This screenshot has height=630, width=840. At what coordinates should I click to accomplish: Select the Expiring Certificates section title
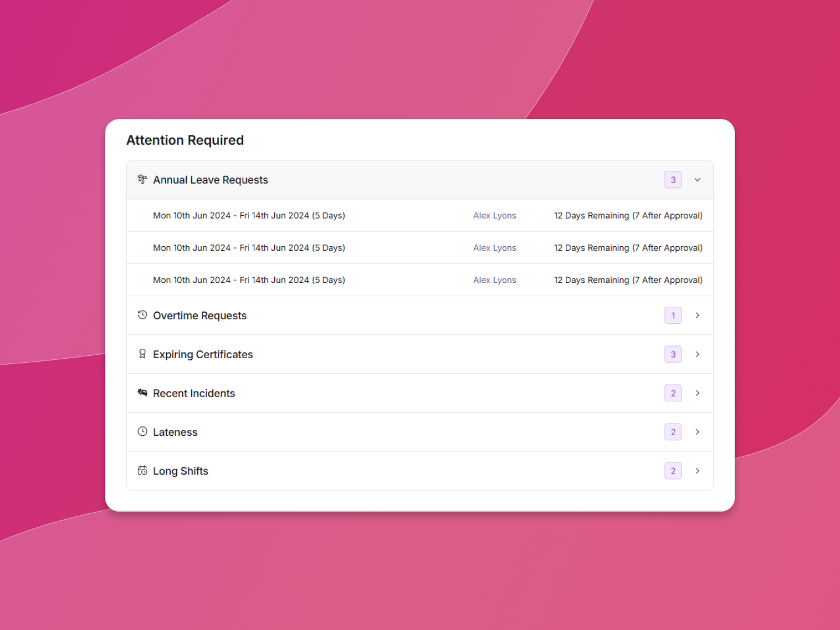coord(203,355)
